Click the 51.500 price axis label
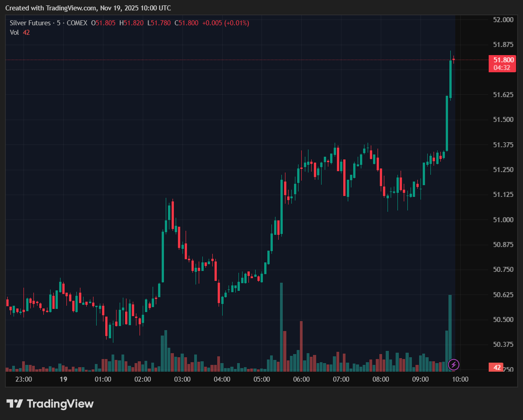The image size is (523, 420). 503,120
